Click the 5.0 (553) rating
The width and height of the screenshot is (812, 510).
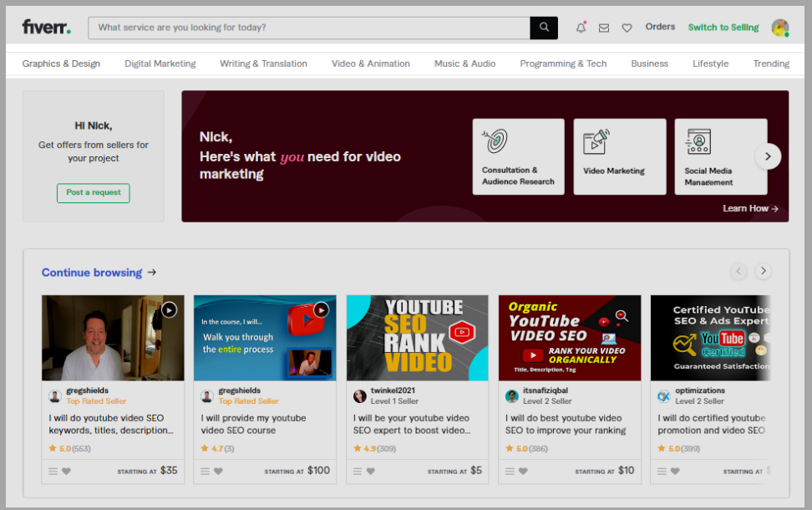click(69, 448)
